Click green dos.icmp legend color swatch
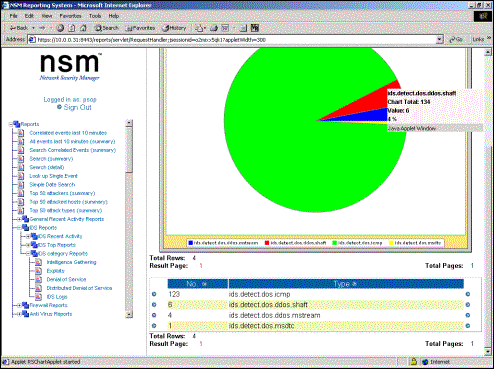 pyautogui.click(x=335, y=243)
